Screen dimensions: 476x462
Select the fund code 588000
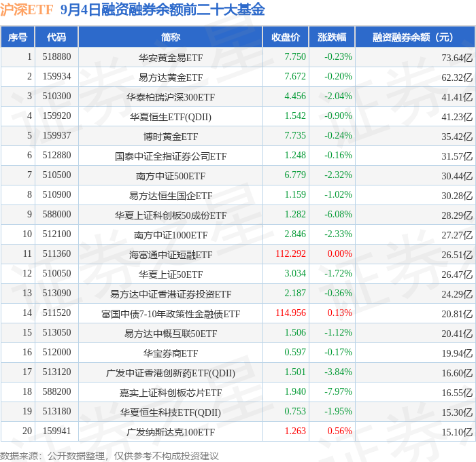click(56, 215)
